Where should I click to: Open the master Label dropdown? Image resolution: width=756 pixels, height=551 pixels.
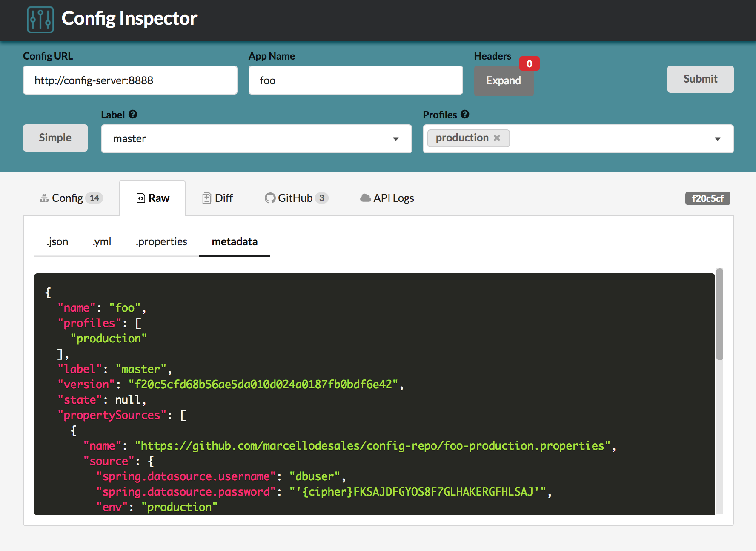tap(396, 139)
